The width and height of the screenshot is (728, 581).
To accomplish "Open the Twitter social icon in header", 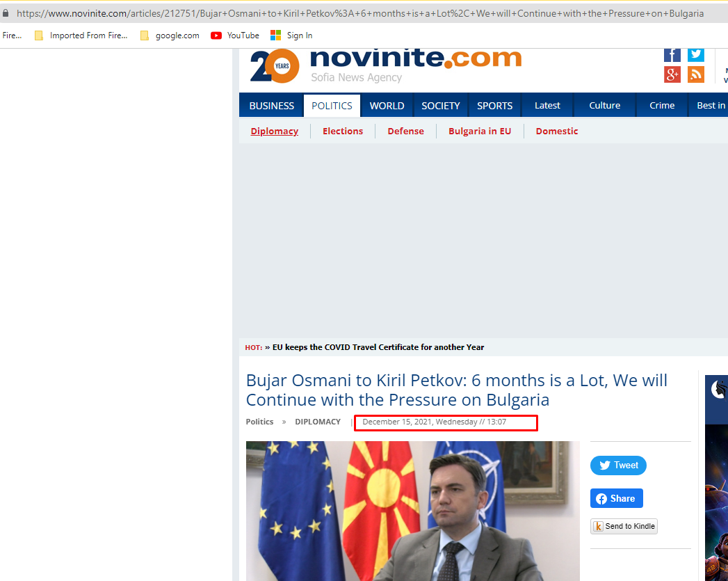I will 695,55.
